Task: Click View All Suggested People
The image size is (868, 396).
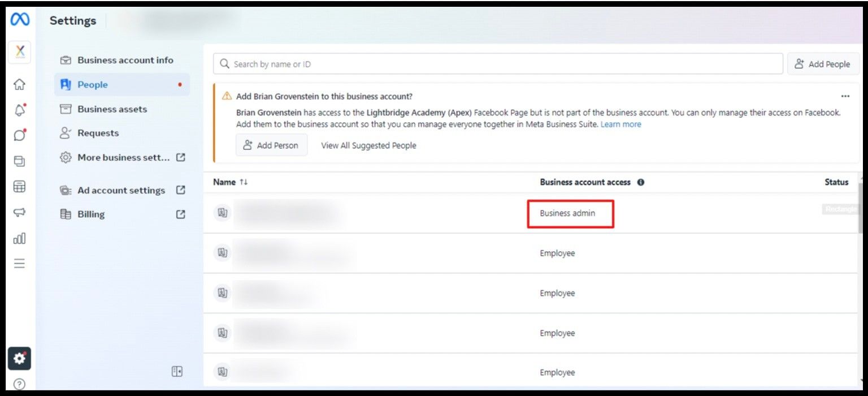Action: coord(368,145)
